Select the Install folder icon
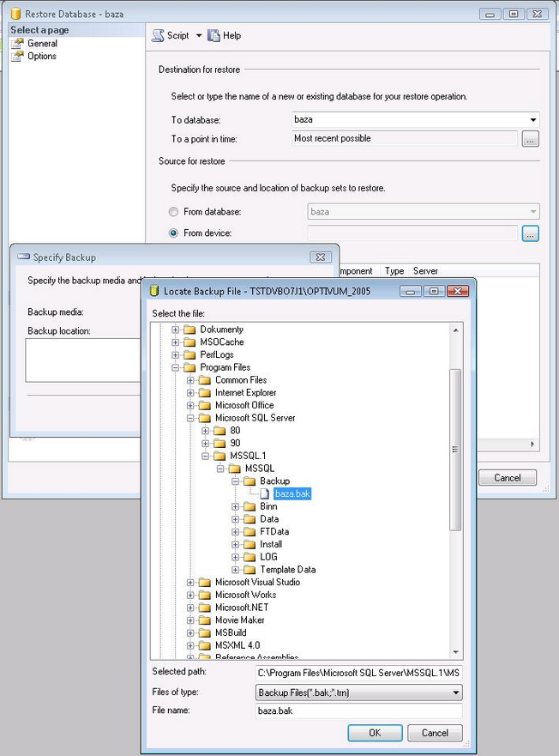This screenshot has width=559, height=756. [x=249, y=544]
